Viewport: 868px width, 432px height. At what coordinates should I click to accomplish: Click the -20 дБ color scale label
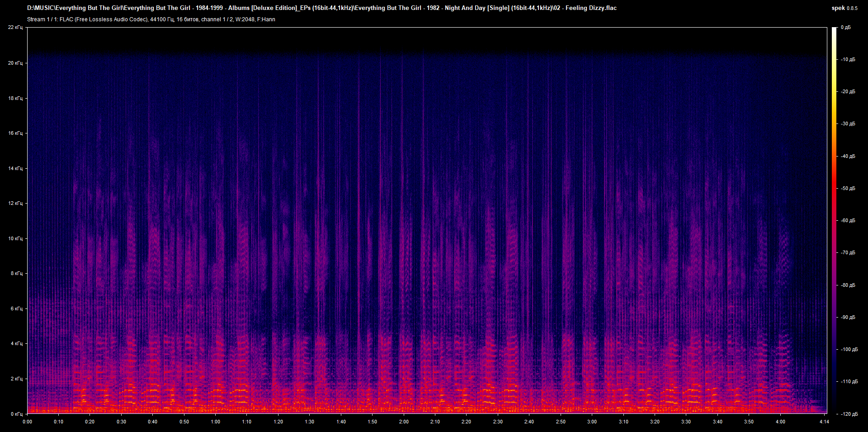848,91
